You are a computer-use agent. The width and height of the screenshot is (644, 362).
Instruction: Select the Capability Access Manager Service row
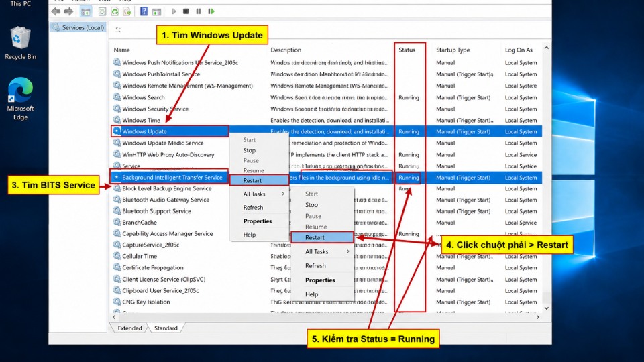327,233
